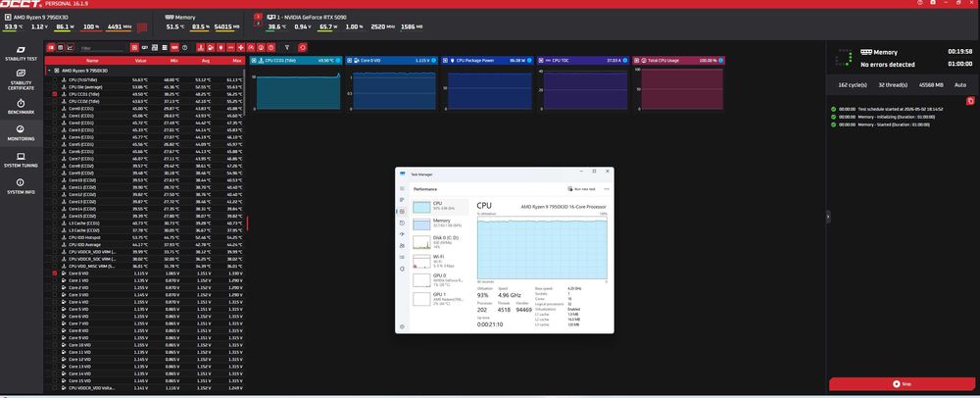Open Users icon in Task Manager sidebar

pos(402,245)
